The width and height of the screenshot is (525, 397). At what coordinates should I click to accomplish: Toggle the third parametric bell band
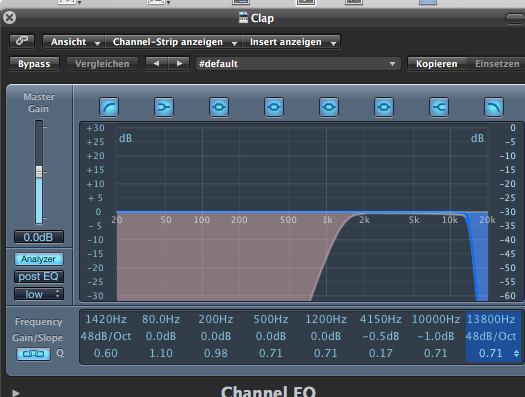coord(329,107)
